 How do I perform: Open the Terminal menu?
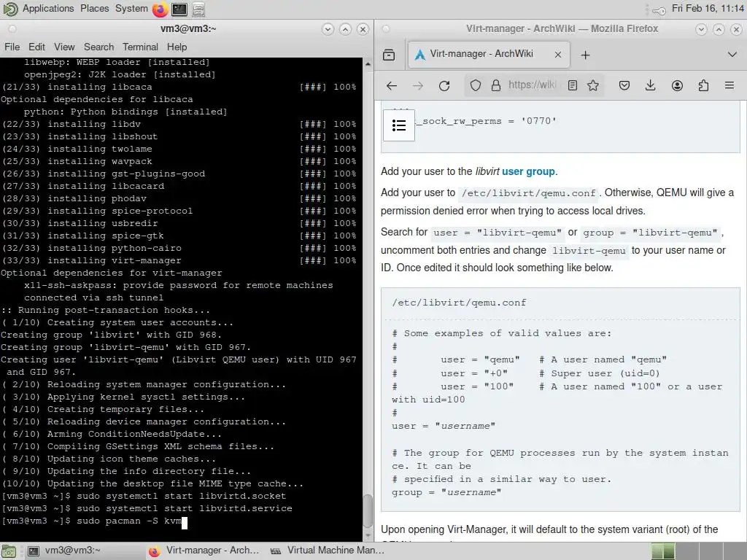(x=140, y=47)
